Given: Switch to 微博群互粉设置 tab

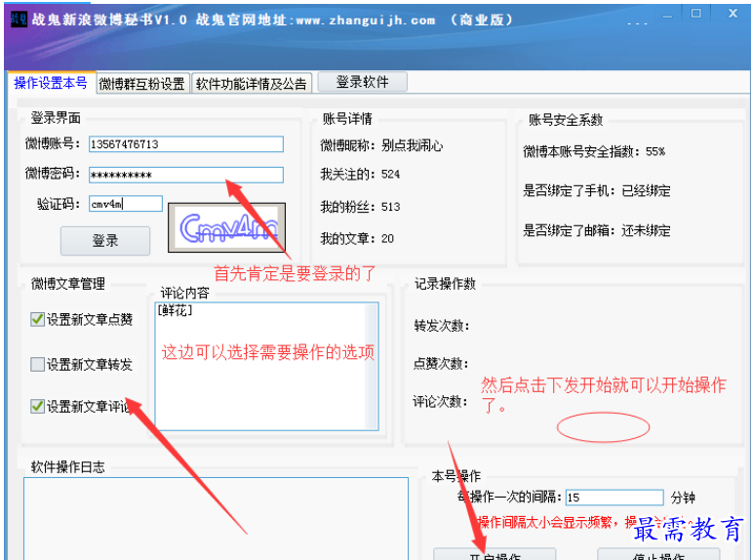Looking at the screenshot, I should [142, 84].
